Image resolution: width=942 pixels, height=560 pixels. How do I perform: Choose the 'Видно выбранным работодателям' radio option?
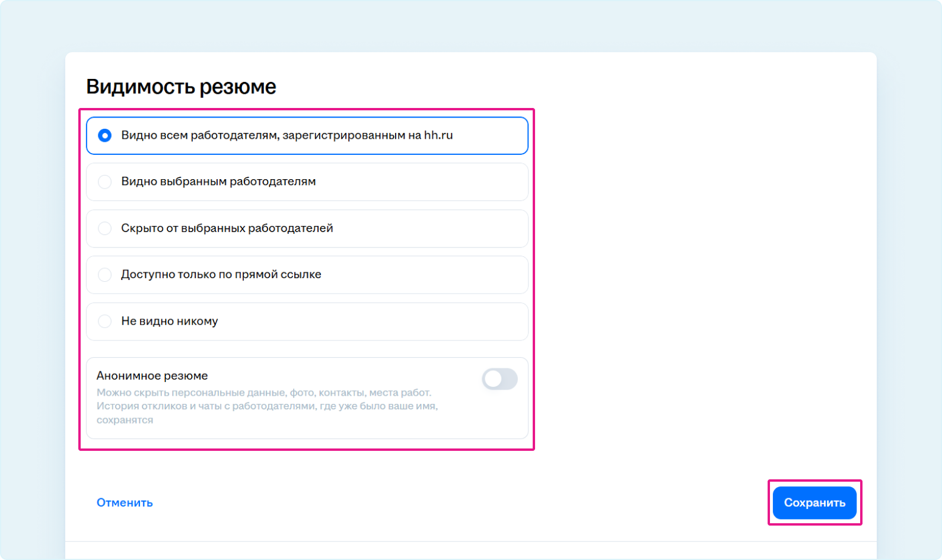tap(105, 182)
